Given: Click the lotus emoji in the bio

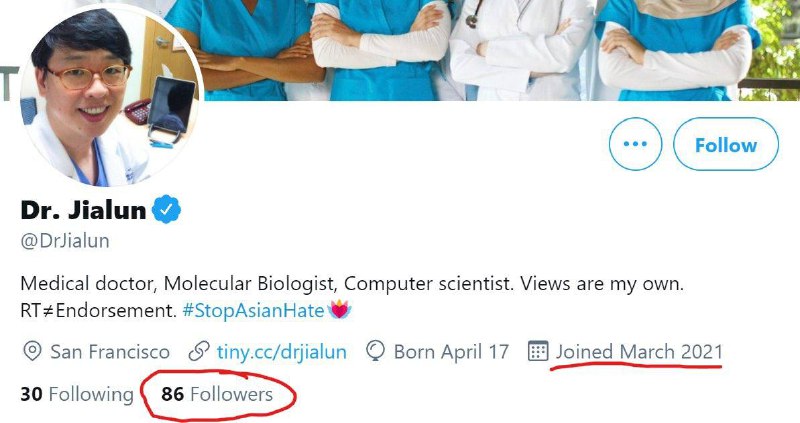Looking at the screenshot, I should pyautogui.click(x=342, y=310).
